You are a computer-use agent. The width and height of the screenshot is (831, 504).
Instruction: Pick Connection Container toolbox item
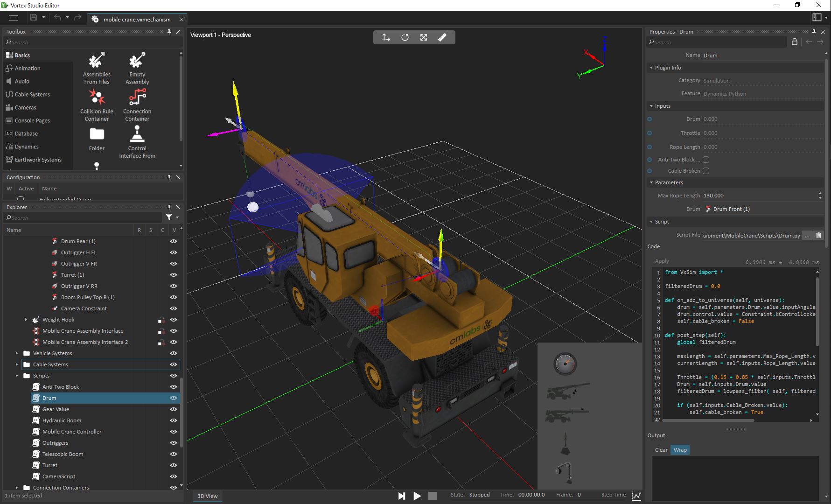(137, 105)
